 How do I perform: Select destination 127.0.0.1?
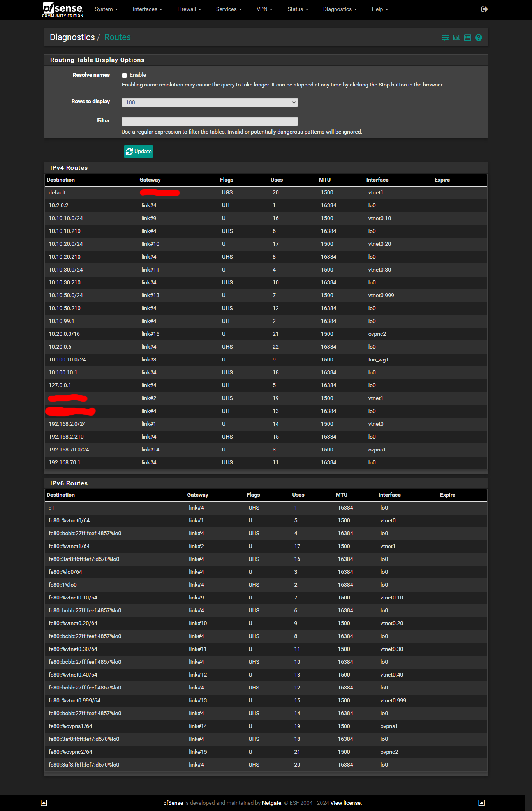tap(60, 385)
